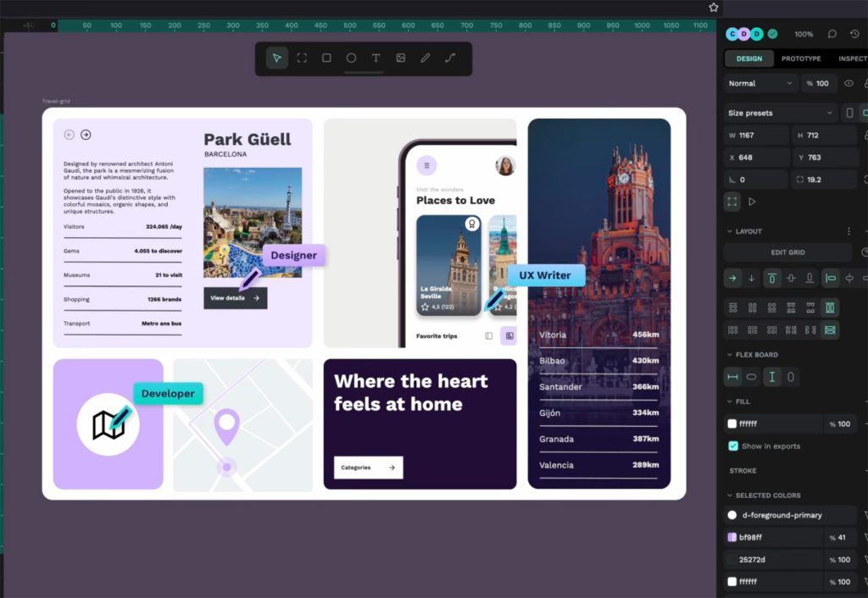Select the Image insert tool
The image size is (868, 598).
(401, 58)
